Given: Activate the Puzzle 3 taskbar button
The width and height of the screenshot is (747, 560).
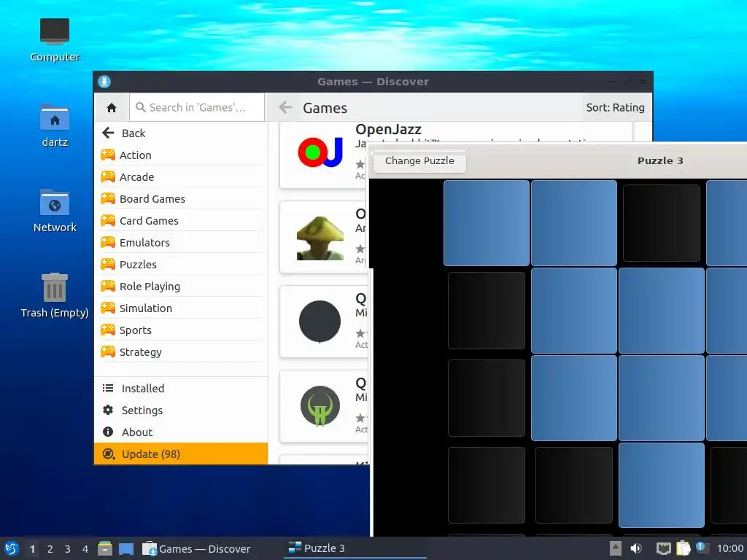Looking at the screenshot, I should [x=355, y=548].
